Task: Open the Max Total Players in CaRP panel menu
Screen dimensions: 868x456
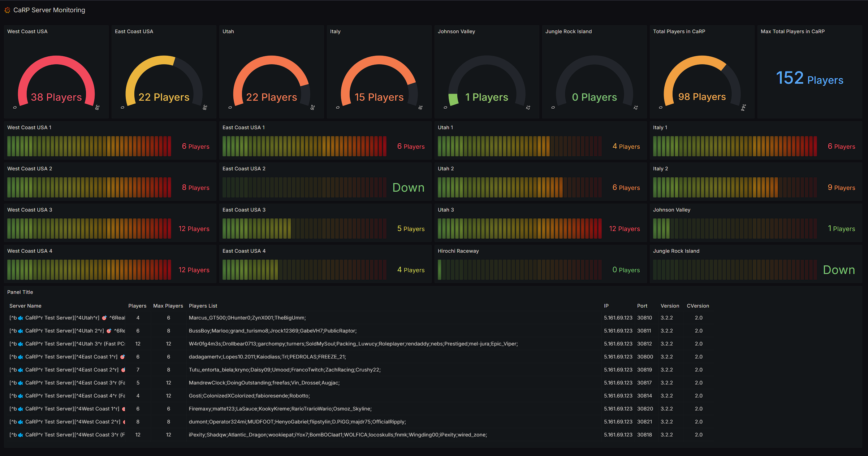Action: [793, 31]
